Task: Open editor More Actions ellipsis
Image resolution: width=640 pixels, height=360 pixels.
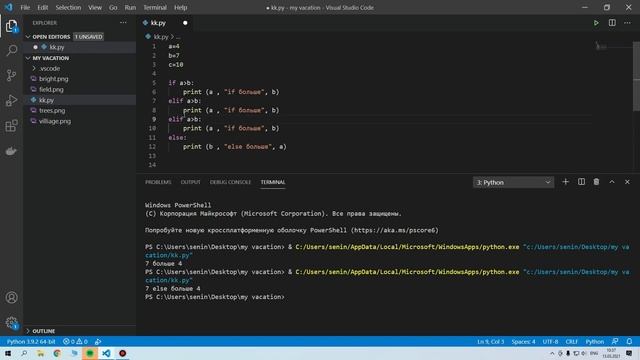Action: [x=627, y=23]
